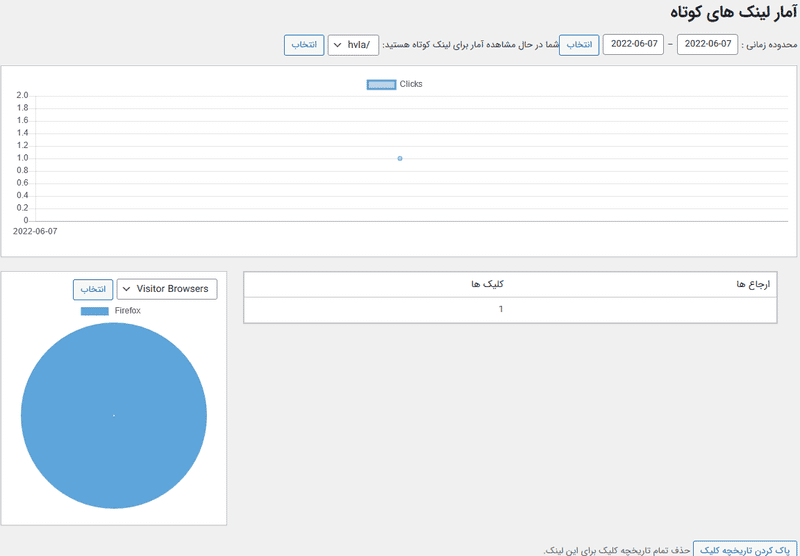
Task: Click the Firefox legend label text
Action: [x=128, y=311]
